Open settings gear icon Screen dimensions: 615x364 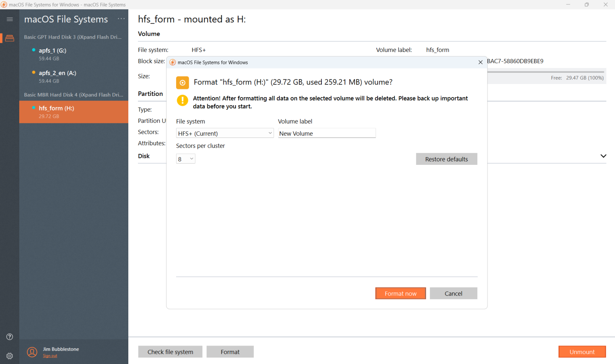point(10,356)
